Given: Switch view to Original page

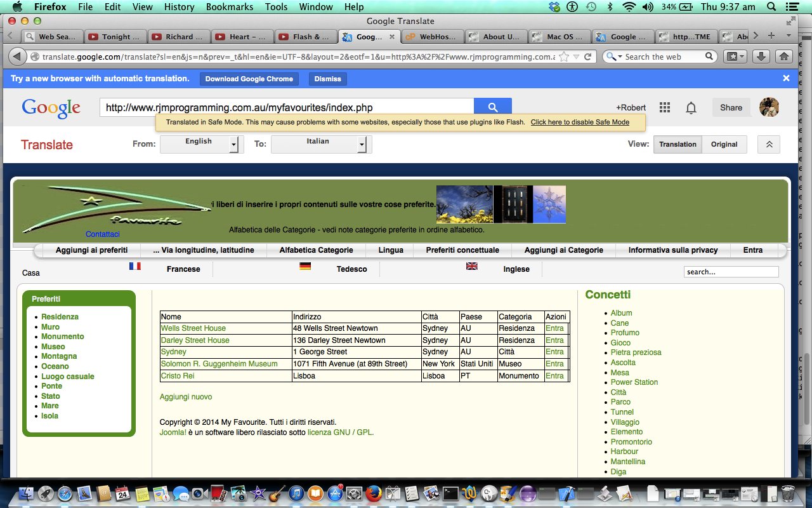Looking at the screenshot, I should pyautogui.click(x=724, y=144).
